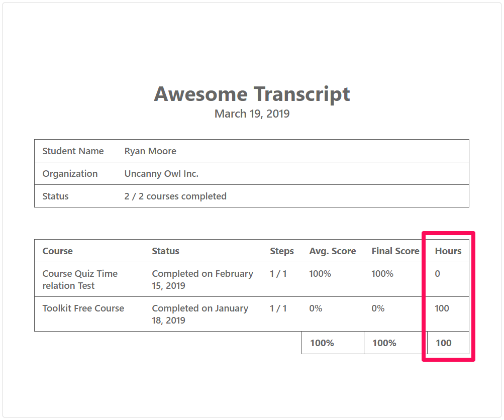The width and height of the screenshot is (504, 420).
Task: Click the March 19, 2019 date
Action: point(252,114)
